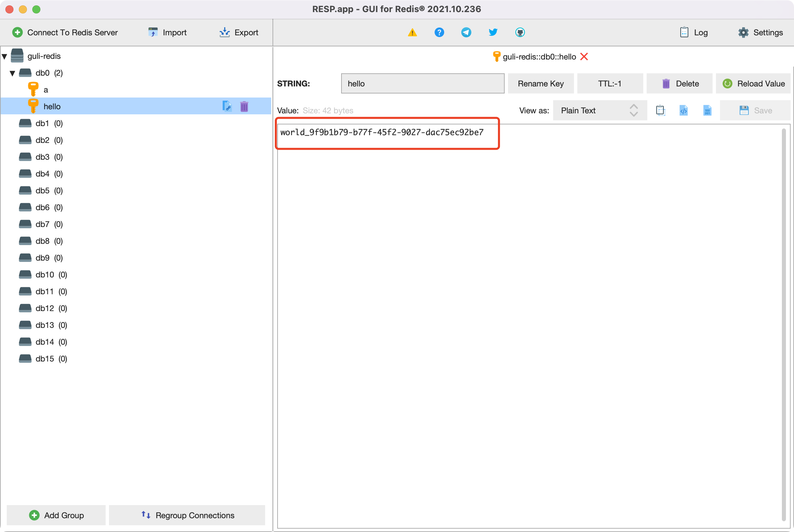The image size is (794, 532).
Task: Click the code formatter icon next to View as
Action: click(x=683, y=111)
